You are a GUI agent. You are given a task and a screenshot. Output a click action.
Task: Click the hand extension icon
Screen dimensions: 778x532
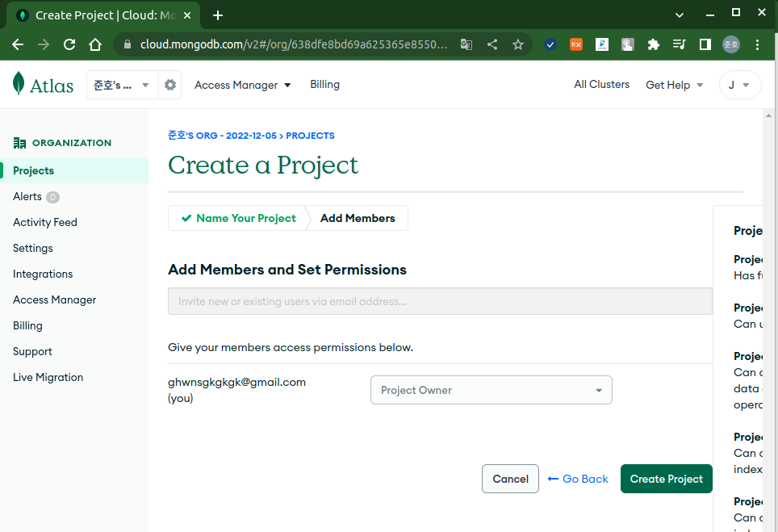click(x=628, y=44)
